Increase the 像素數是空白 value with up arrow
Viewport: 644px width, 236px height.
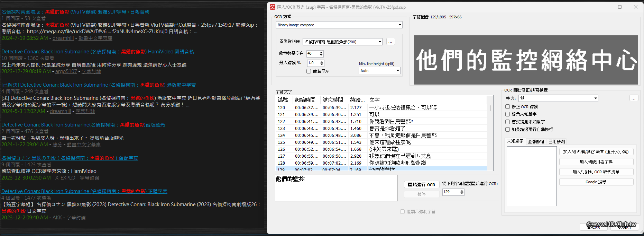click(321, 52)
